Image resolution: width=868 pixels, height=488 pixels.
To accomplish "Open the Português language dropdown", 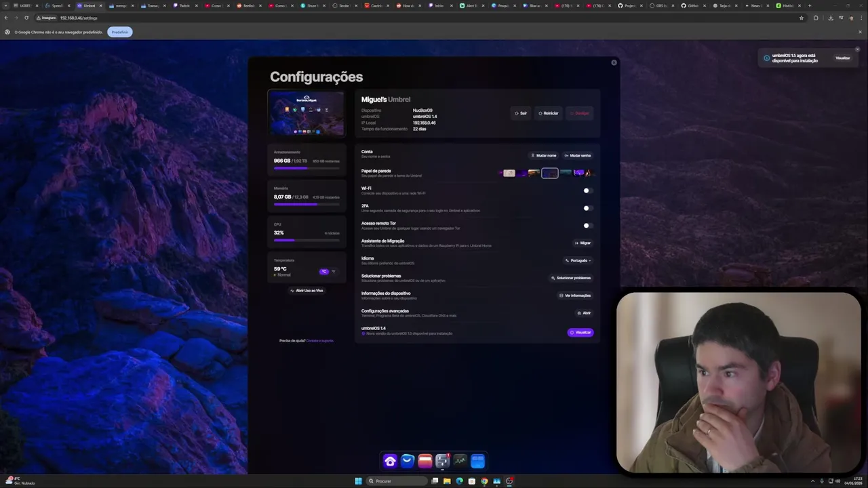I will 578,260.
